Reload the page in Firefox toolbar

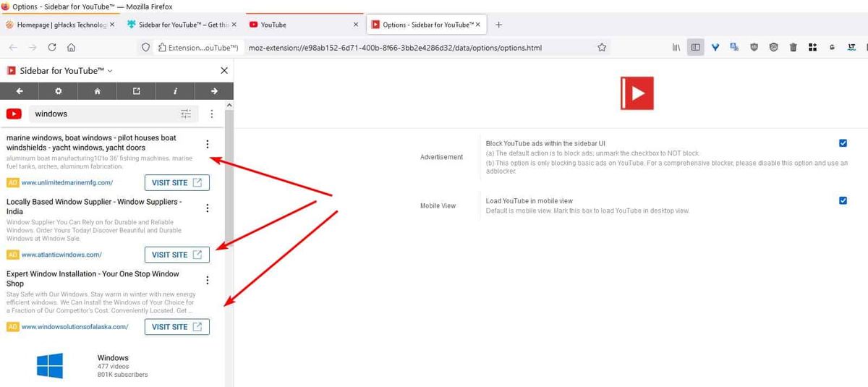click(52, 47)
